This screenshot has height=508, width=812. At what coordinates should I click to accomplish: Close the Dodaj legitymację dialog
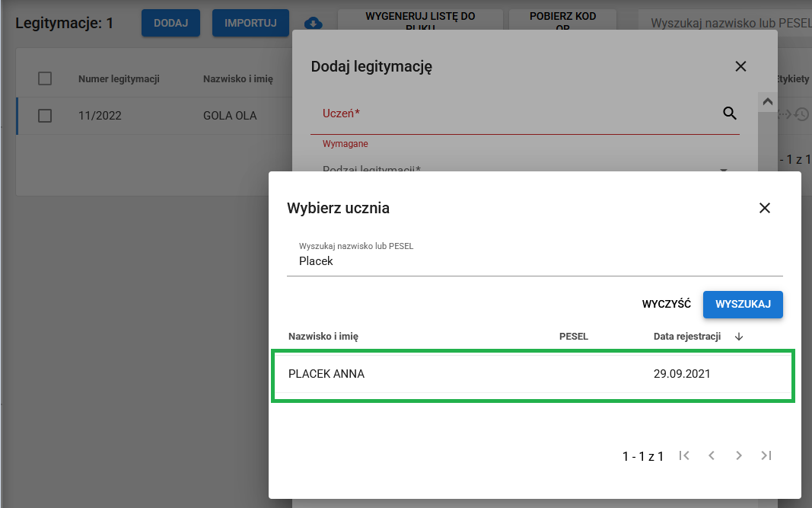coord(740,66)
